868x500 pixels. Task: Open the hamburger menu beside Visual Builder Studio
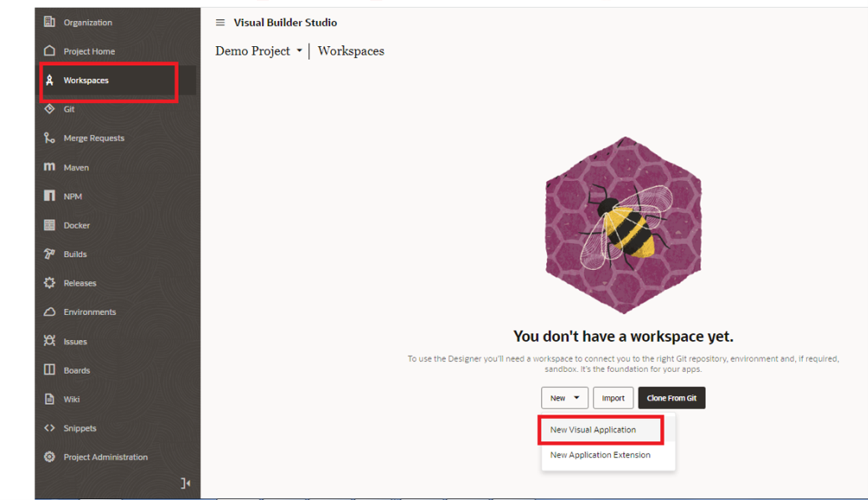point(220,22)
